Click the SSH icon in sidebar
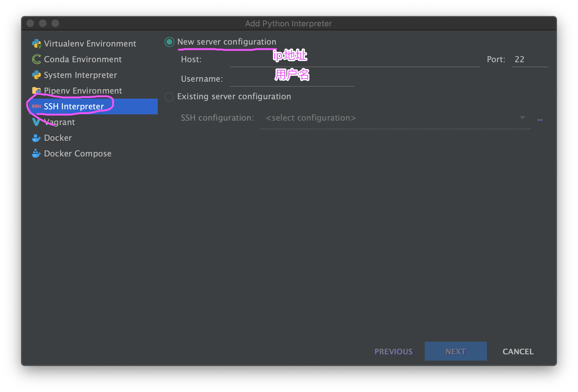This screenshot has width=578, height=392. point(36,106)
